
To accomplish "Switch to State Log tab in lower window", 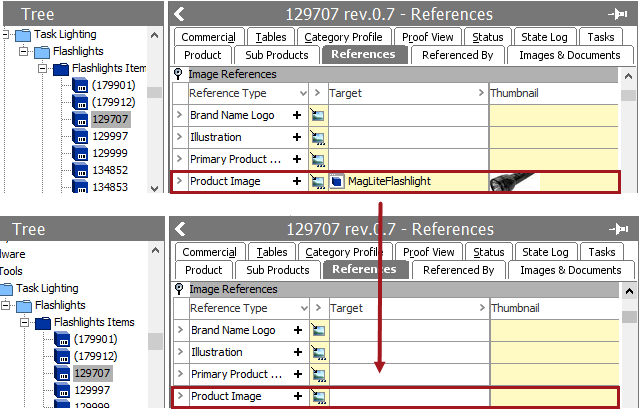I will tap(545, 252).
